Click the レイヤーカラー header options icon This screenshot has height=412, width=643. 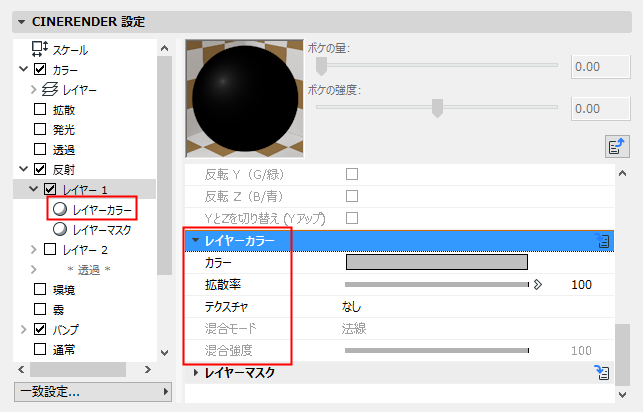pos(602,241)
